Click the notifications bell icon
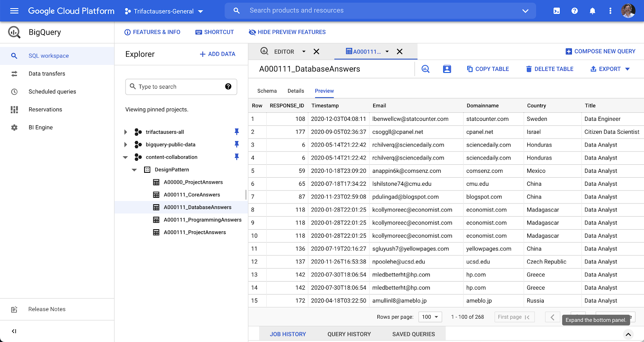 click(x=592, y=11)
